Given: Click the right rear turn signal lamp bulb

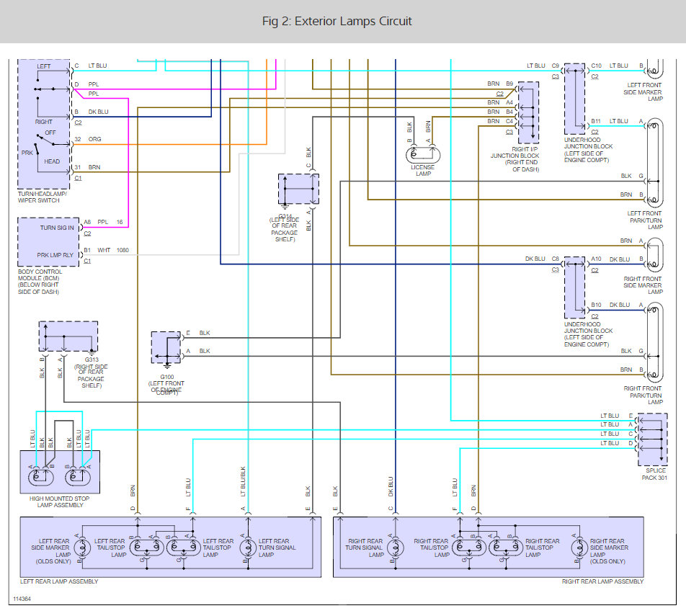Looking at the screenshot, I should tap(396, 548).
